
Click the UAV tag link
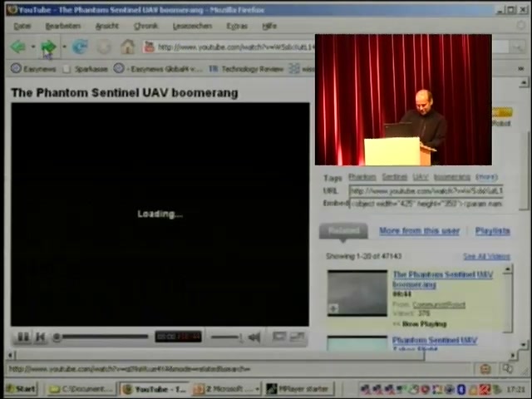[421, 177]
